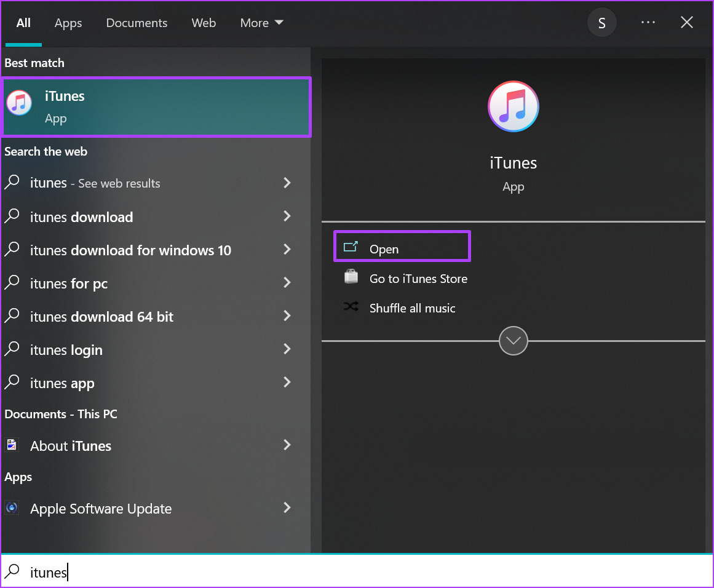Switch to the Documents tab

(137, 23)
